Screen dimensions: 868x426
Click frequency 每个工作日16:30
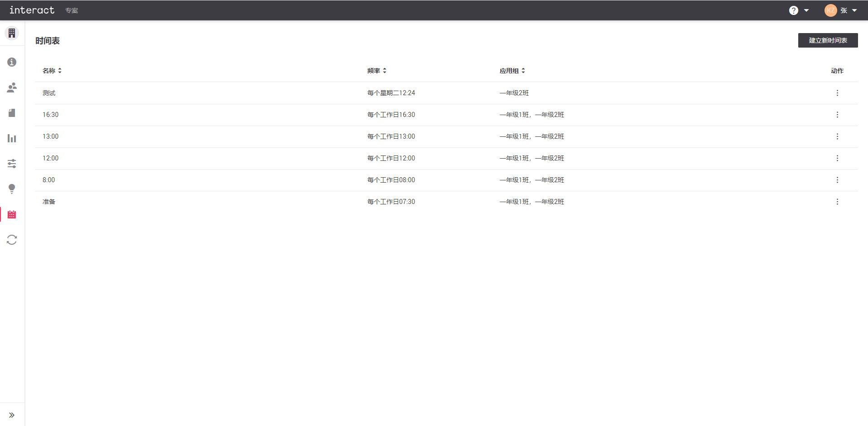(x=391, y=115)
